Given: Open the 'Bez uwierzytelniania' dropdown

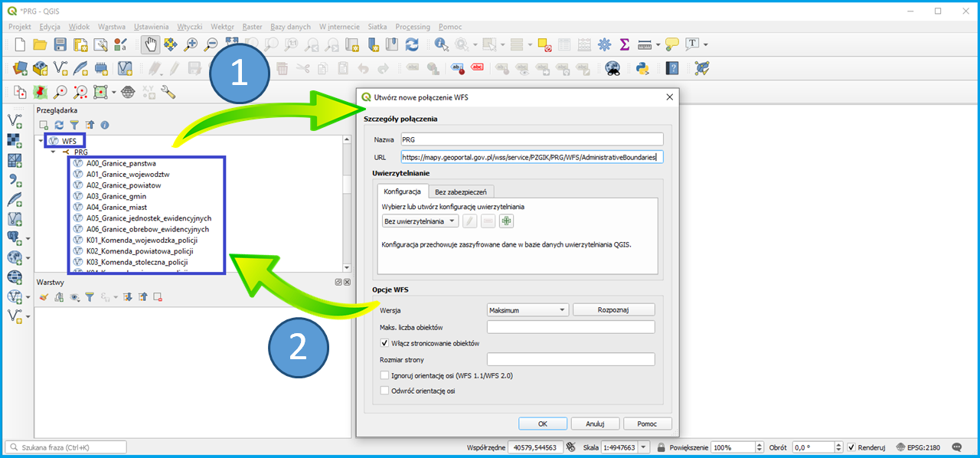Looking at the screenshot, I should pyautogui.click(x=420, y=221).
